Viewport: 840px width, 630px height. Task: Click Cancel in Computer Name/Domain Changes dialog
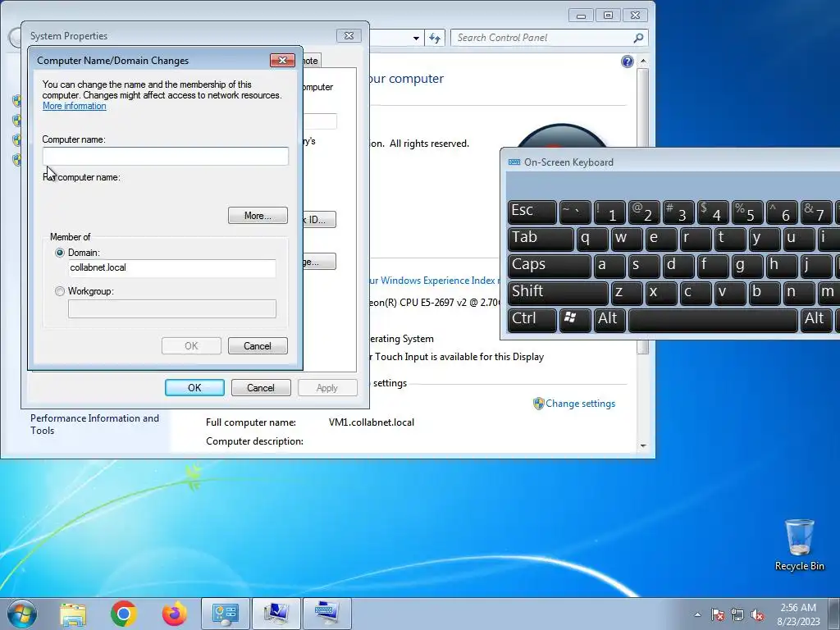click(x=258, y=346)
